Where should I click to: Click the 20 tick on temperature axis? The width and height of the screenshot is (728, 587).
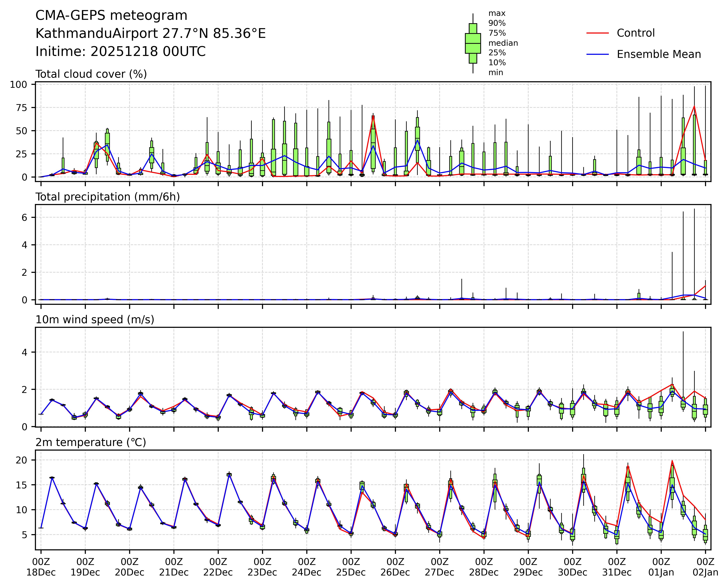click(22, 460)
